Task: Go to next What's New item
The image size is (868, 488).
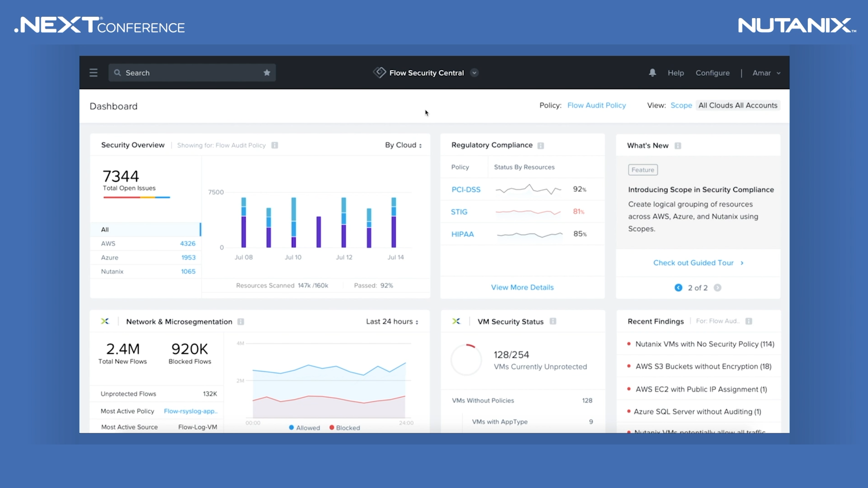Action: 718,288
